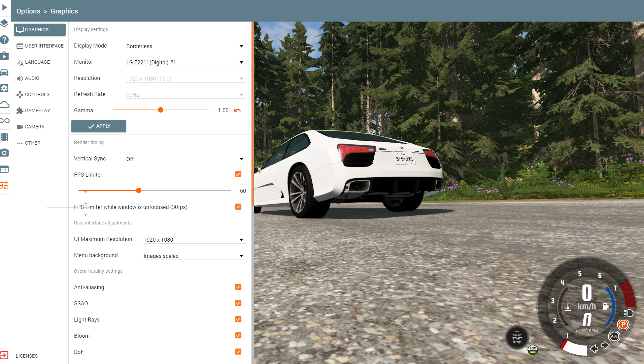Open the Display Mode dropdown

(x=185, y=46)
